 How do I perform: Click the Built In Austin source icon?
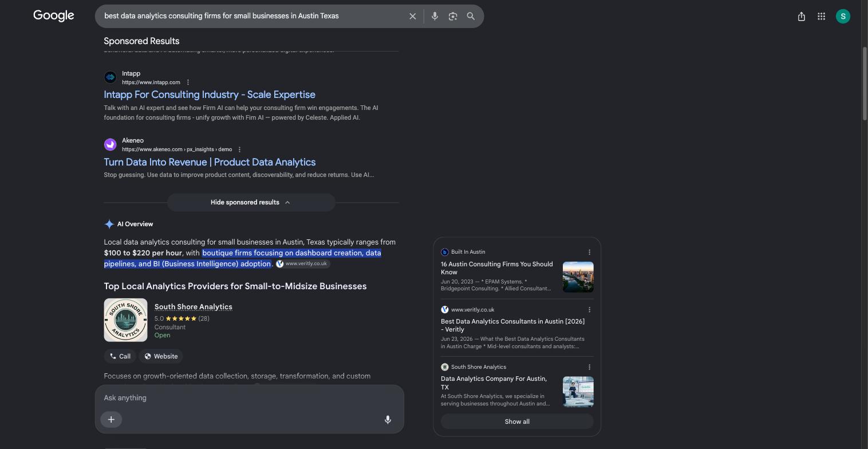(444, 252)
